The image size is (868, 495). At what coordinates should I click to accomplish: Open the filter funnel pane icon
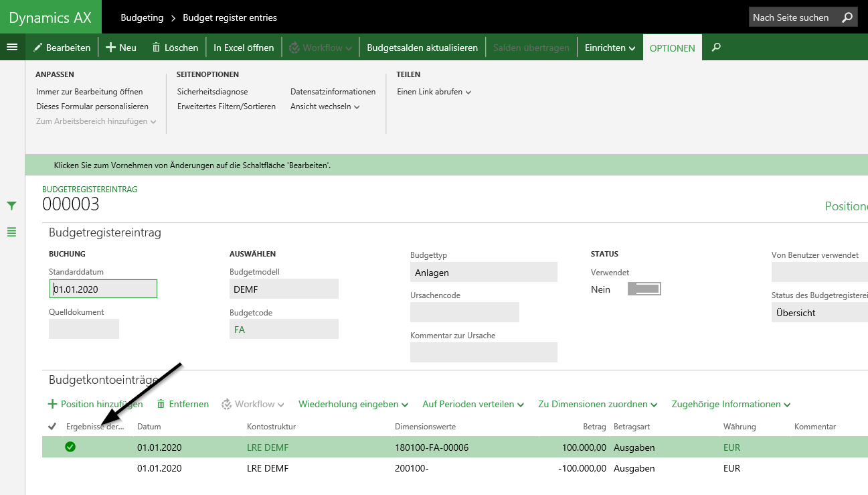[x=11, y=206]
